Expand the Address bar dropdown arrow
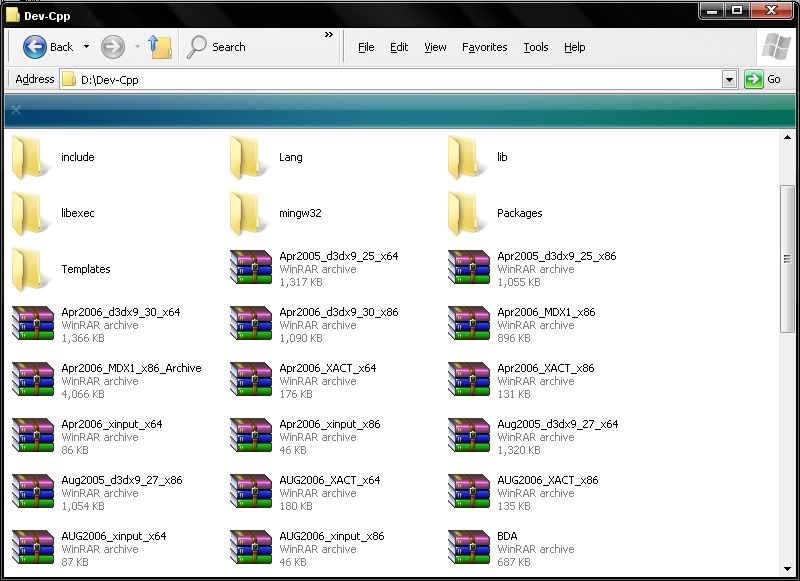 (729, 79)
